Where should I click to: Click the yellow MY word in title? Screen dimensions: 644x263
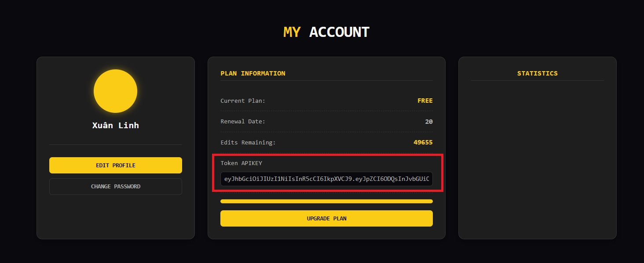(x=292, y=32)
